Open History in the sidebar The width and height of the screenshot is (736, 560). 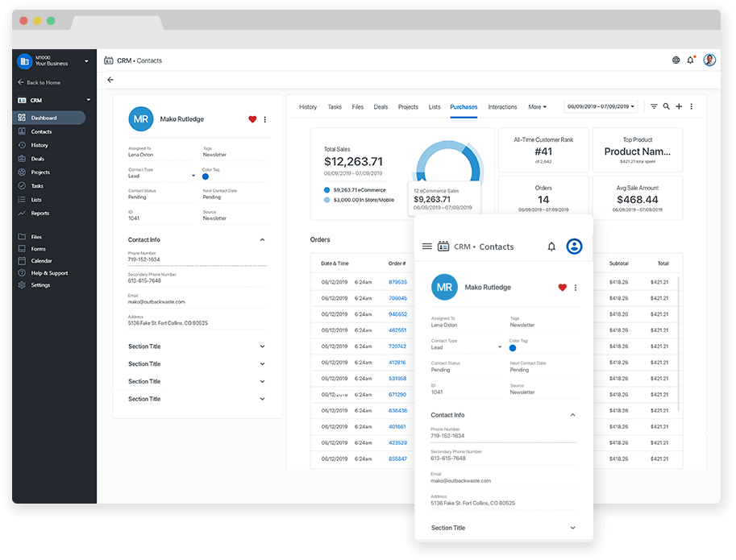pos(40,145)
